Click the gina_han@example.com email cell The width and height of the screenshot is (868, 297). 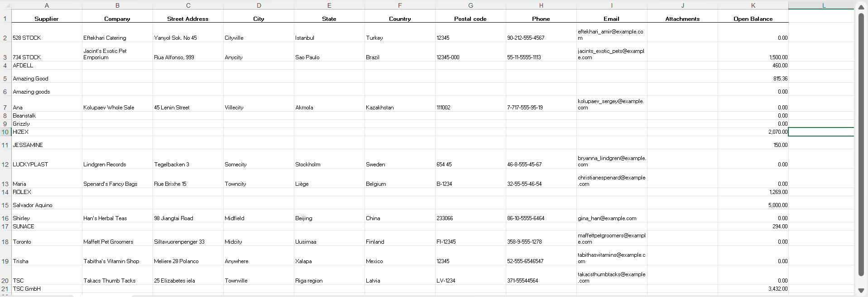point(611,218)
